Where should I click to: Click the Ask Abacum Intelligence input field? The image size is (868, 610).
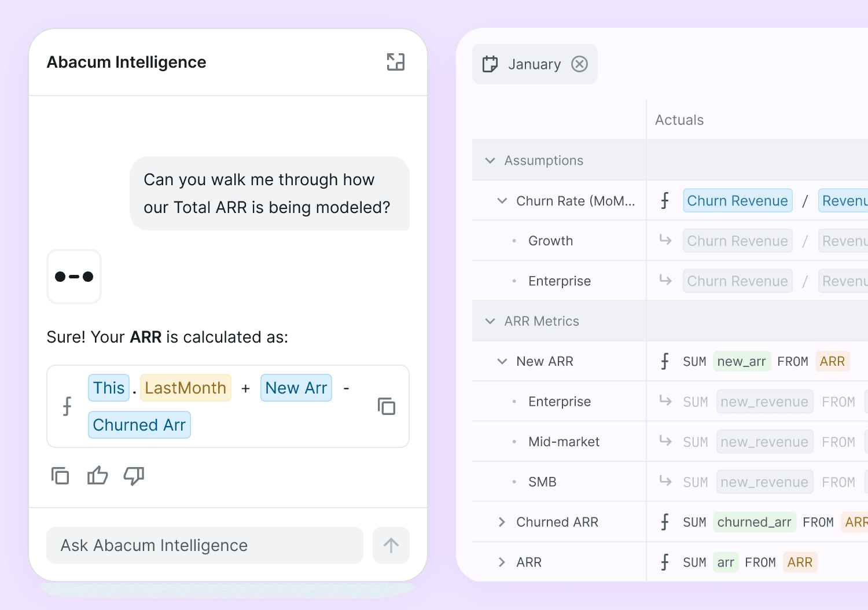tap(205, 545)
